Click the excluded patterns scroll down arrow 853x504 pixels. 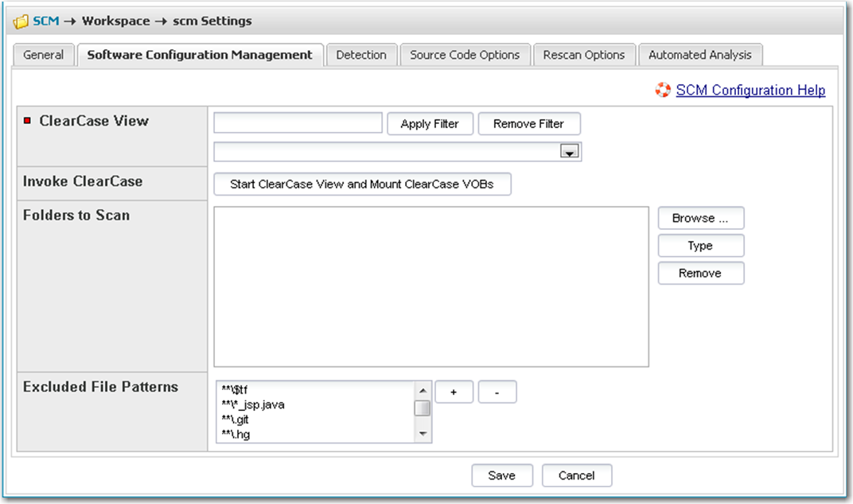(x=423, y=434)
